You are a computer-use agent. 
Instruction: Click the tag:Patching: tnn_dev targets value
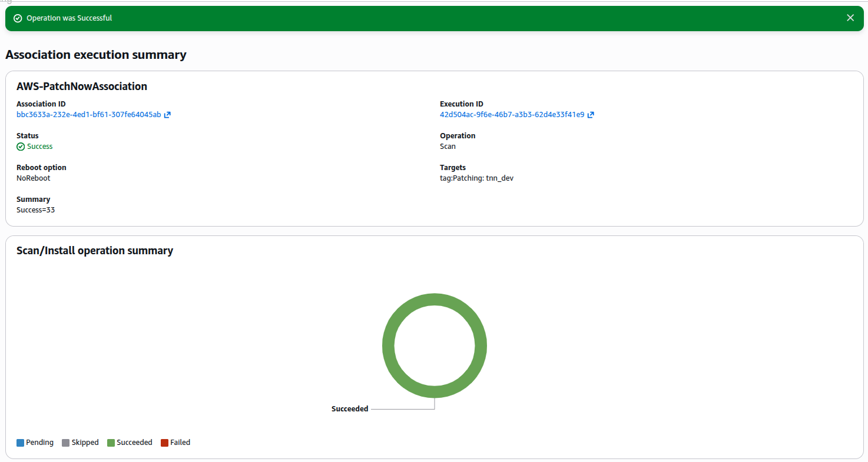pos(476,178)
